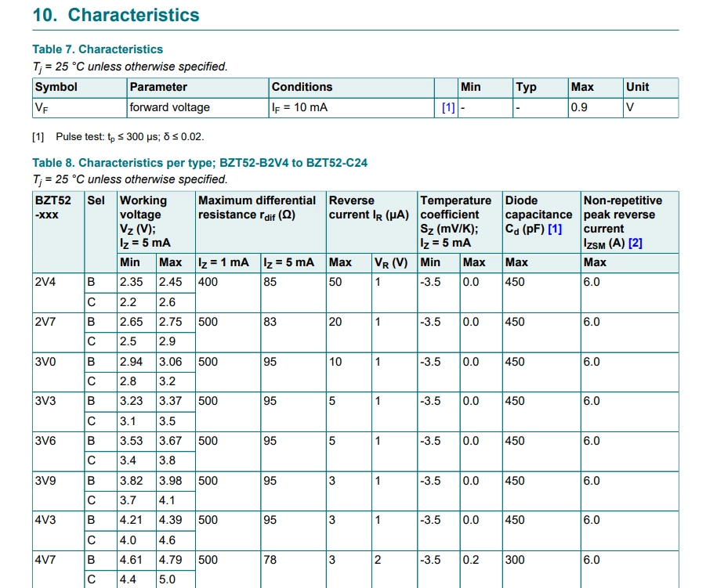Click the 4V3 type cell

coord(58,530)
